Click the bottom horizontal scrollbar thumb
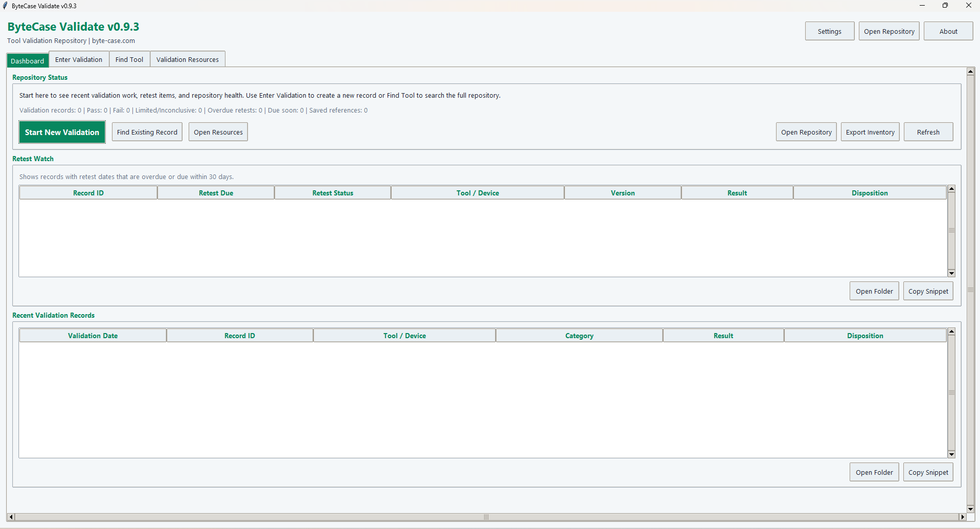 tap(486, 517)
